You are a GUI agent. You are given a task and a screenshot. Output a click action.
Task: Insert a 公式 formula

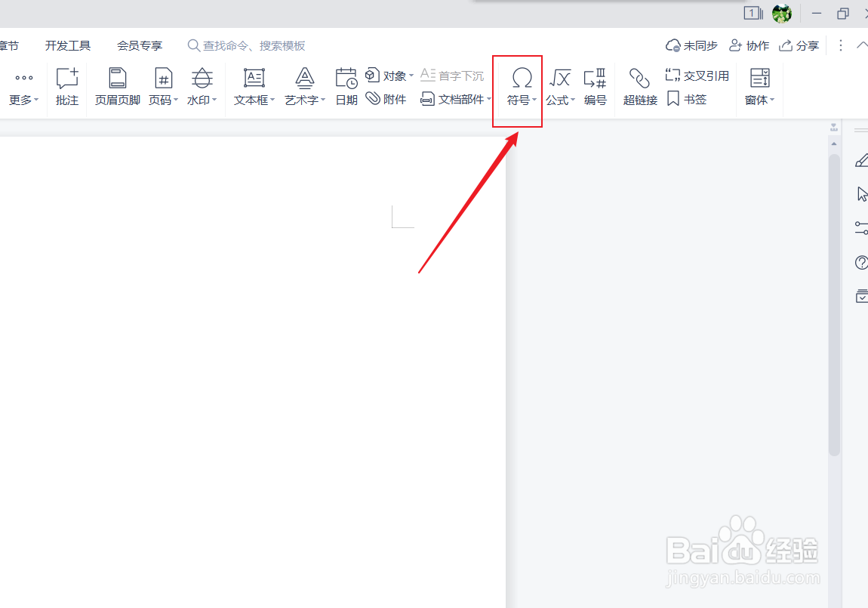(x=560, y=86)
